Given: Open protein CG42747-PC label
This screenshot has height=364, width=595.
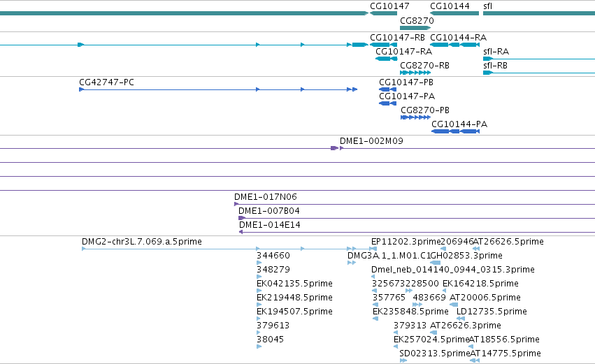Looking at the screenshot, I should coord(106,82).
